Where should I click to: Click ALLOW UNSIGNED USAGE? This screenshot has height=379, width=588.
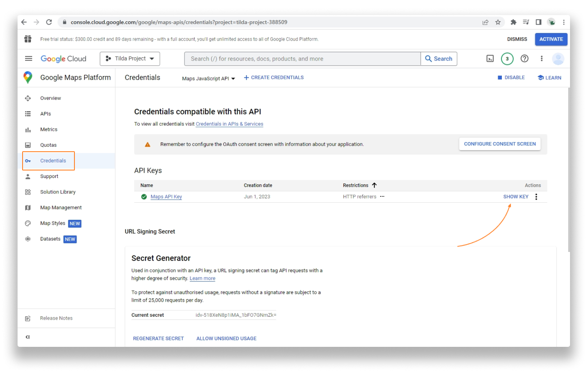coord(226,338)
